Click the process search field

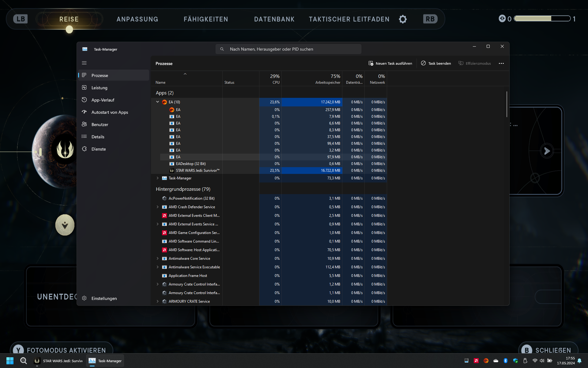(x=288, y=49)
